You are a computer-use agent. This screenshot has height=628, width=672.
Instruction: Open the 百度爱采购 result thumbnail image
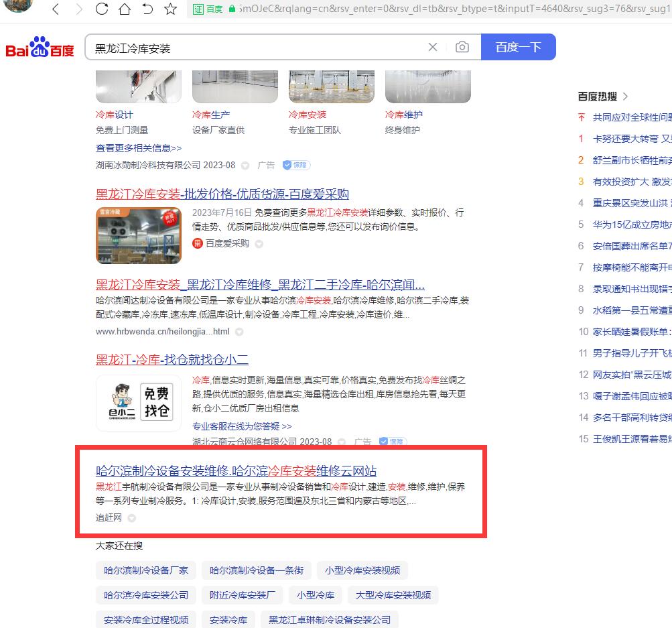139,236
